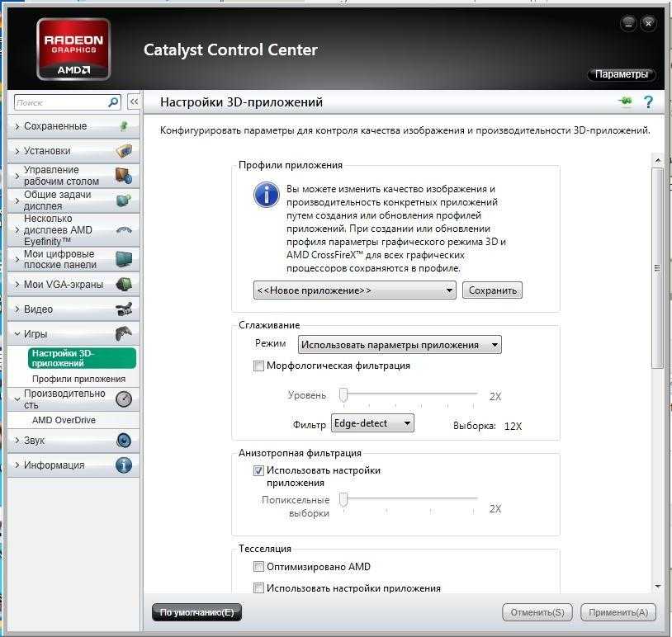672x637 pixels.
Task: Click the scrollbar down arrow
Action: pyautogui.click(x=657, y=587)
